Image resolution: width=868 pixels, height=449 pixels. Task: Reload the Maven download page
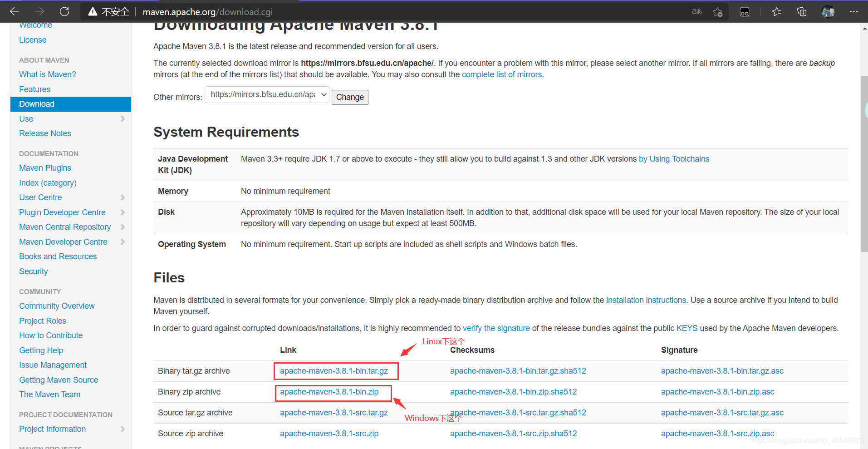(64, 12)
